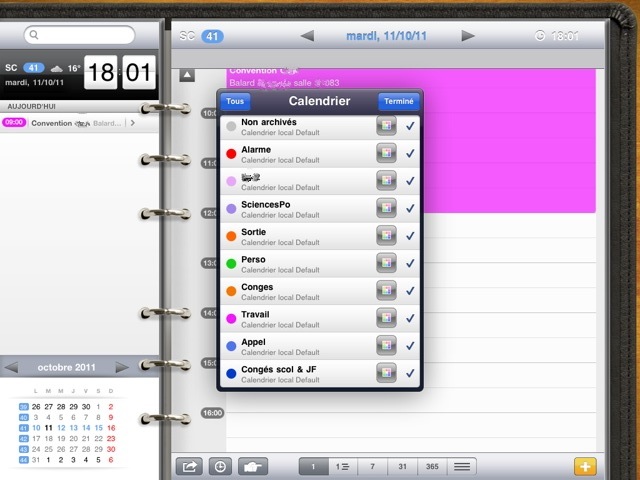Switch to 7-day week view
The image size is (640, 480).
[373, 466]
